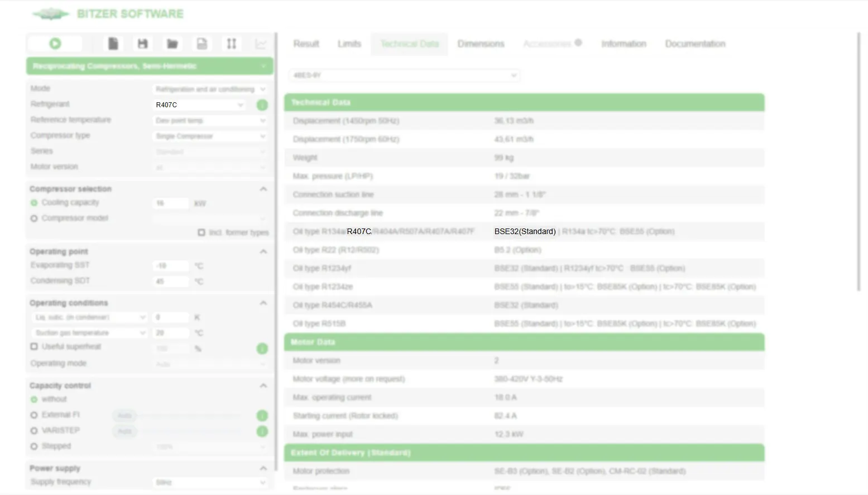Screen dimensions: 868x495
Task: Switch to the Result tab
Action: pos(306,44)
